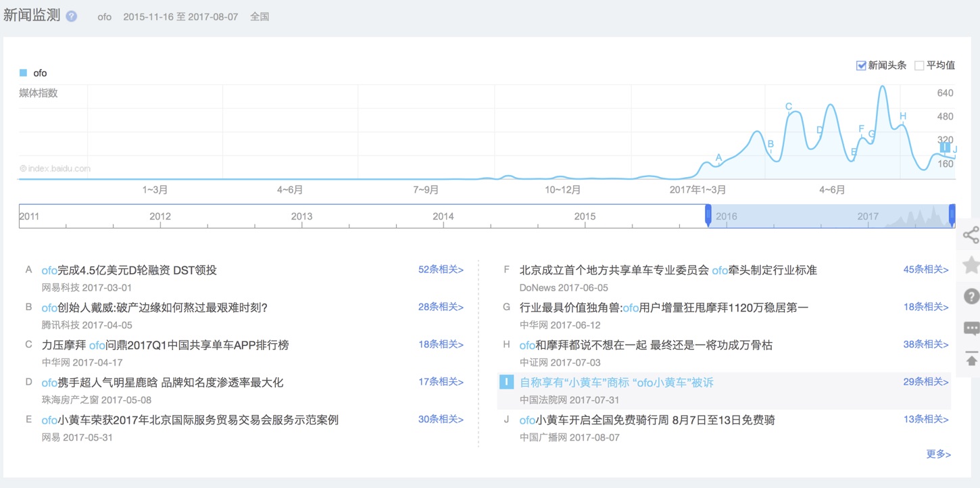Enable the 平均值 checkbox

pos(919,66)
